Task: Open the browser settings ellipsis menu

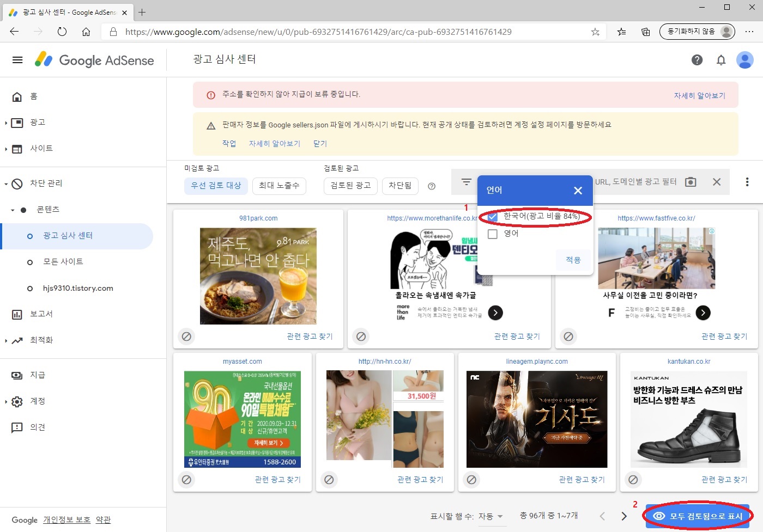Action: (749, 32)
